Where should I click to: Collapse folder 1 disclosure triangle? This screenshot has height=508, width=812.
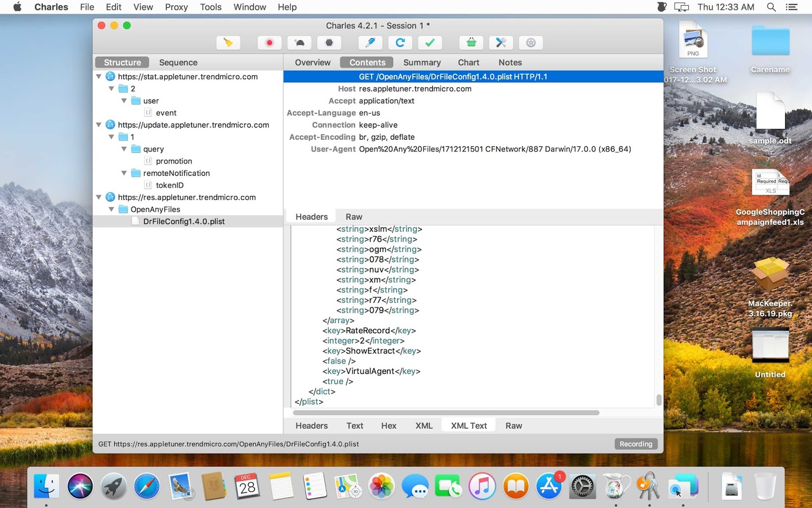[111, 137]
